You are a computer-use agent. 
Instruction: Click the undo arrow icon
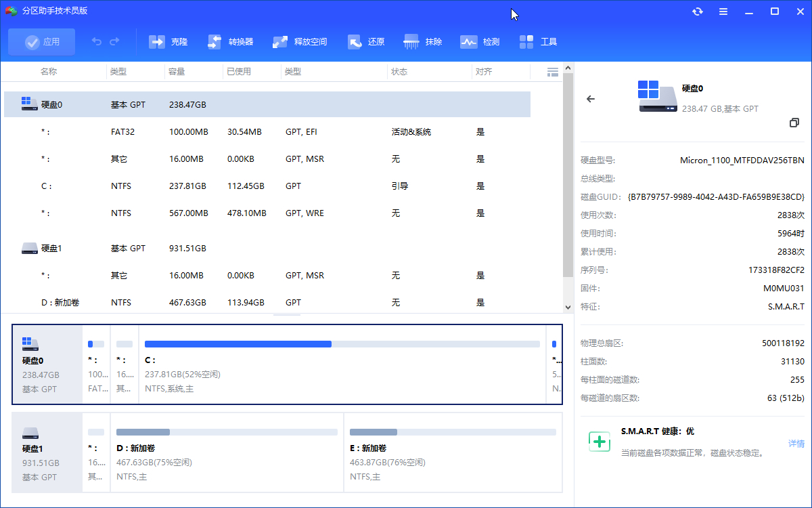point(97,42)
